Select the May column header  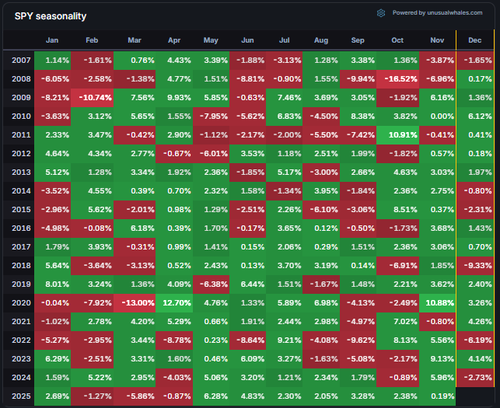[211, 40]
